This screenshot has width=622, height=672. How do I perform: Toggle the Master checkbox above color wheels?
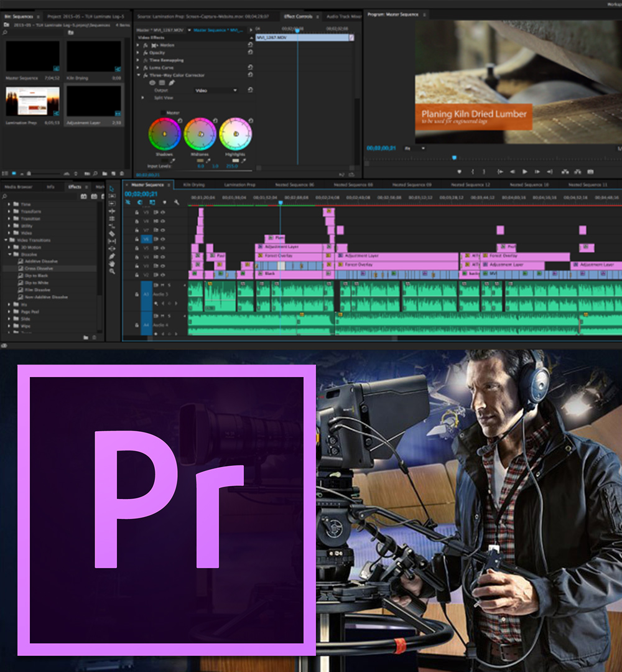tap(163, 113)
